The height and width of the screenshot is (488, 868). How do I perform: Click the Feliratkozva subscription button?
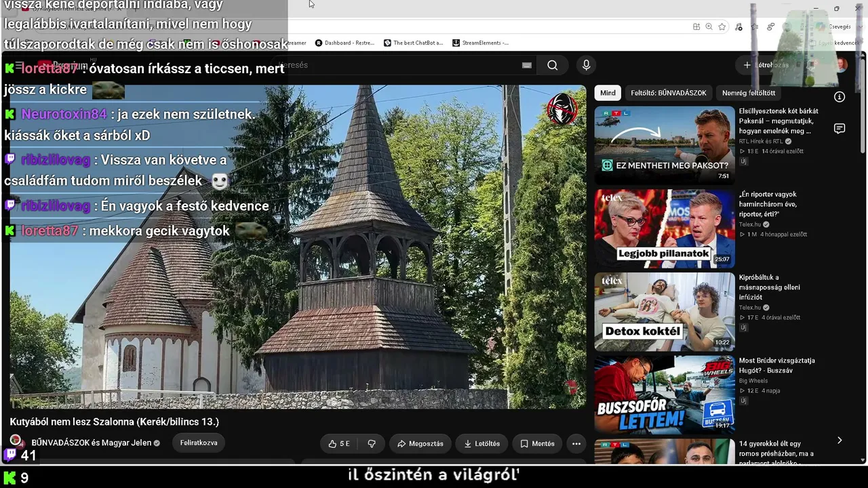point(199,443)
